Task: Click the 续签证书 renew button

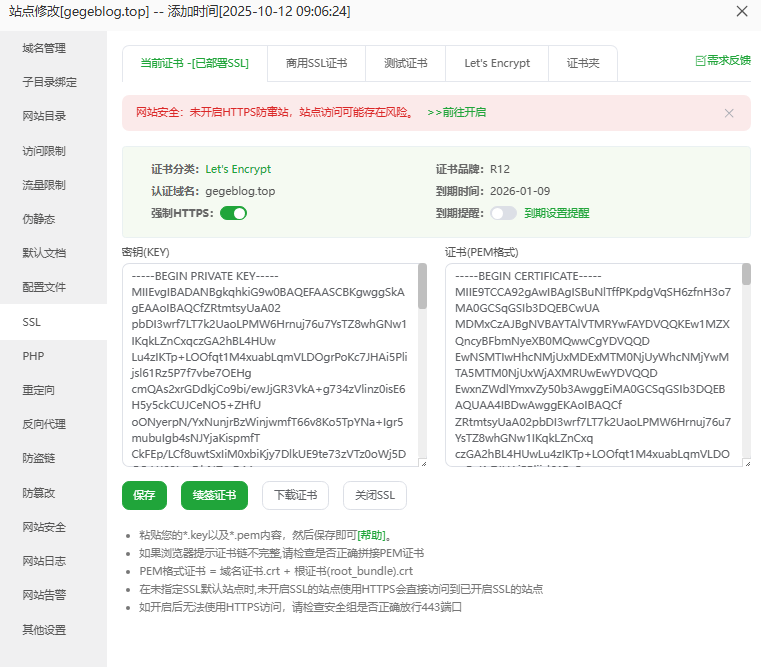Action: point(214,495)
